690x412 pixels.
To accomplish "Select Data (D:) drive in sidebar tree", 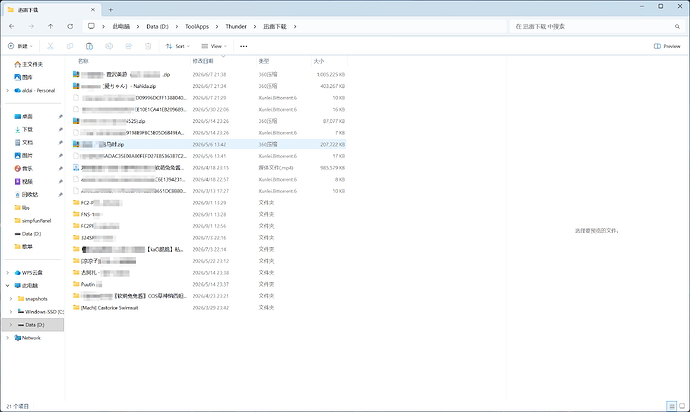I will 33,325.
